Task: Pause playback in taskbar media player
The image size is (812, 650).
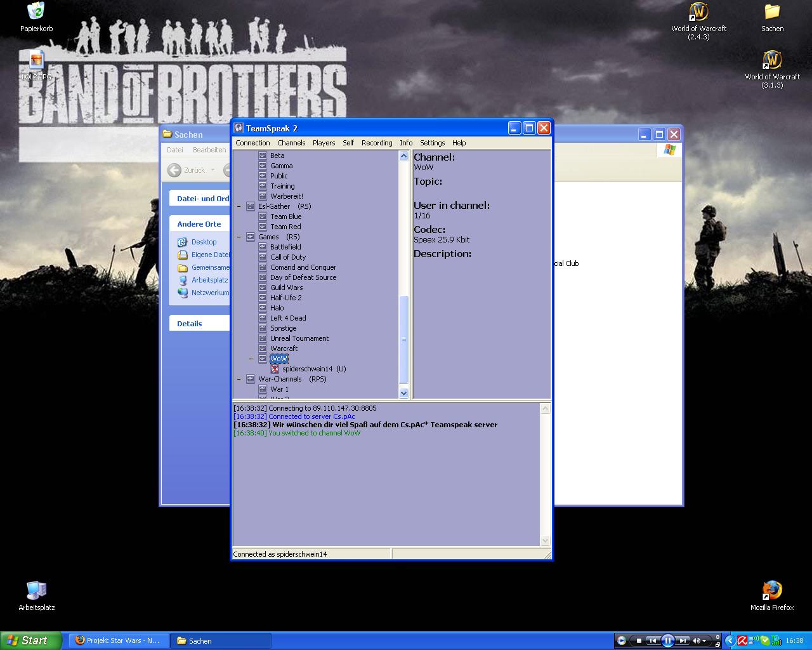Action: (667, 640)
